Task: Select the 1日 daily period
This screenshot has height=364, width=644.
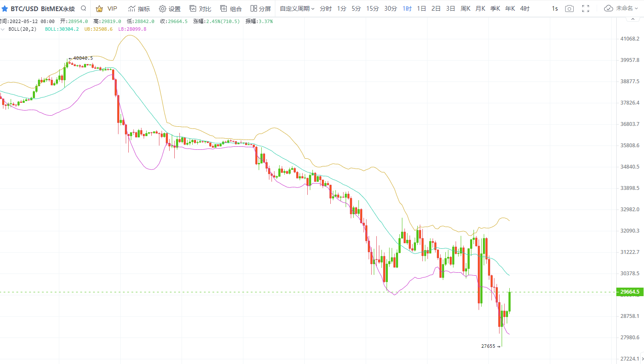Action: click(x=421, y=9)
